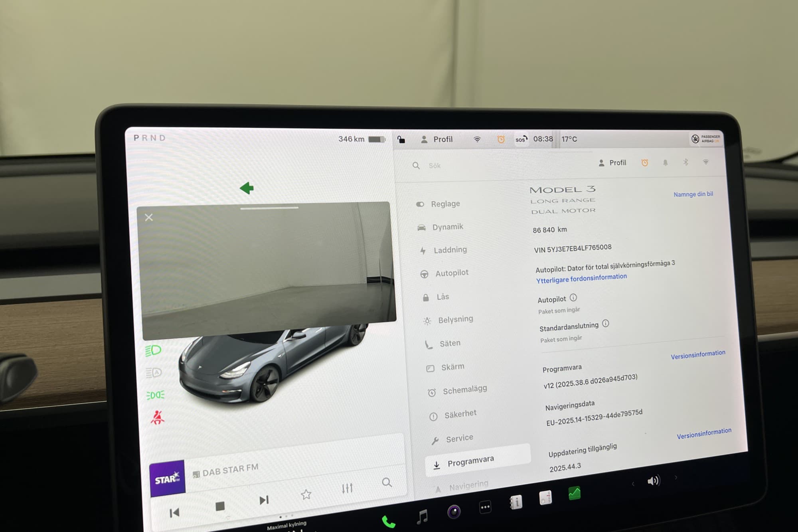The image size is (798, 532).
Task: Click the Namnge din bil link
Action: [693, 194]
